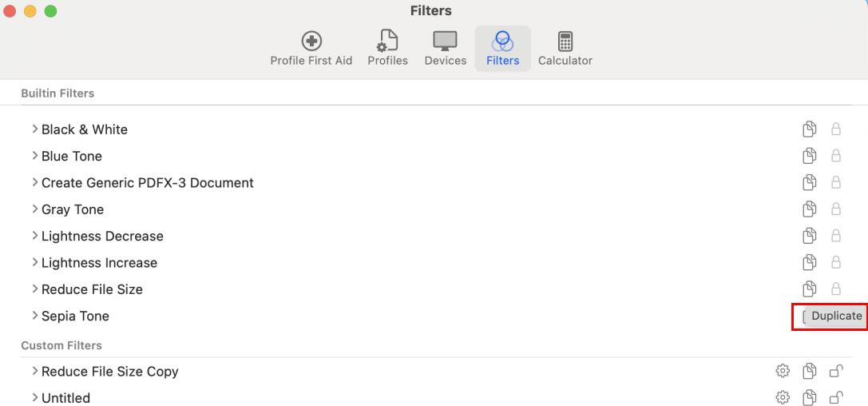Lock the Untitled filter
Image resolution: width=868 pixels, height=406 pixels.
836,397
